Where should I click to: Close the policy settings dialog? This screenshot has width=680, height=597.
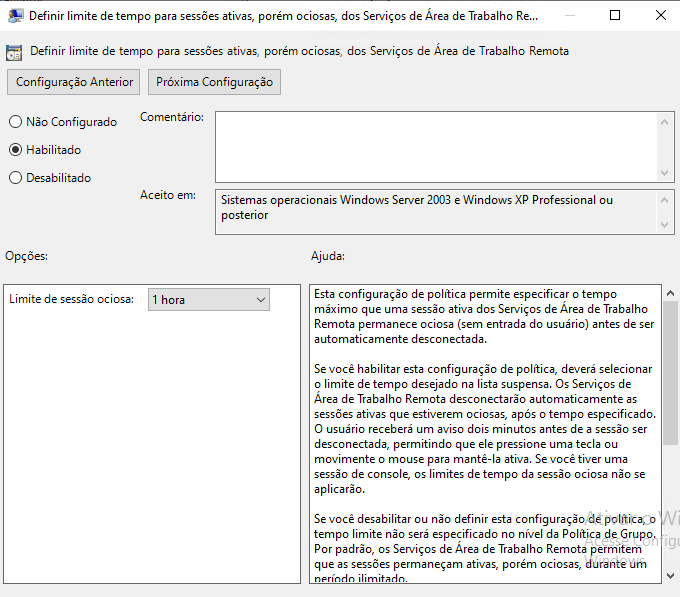pos(660,16)
